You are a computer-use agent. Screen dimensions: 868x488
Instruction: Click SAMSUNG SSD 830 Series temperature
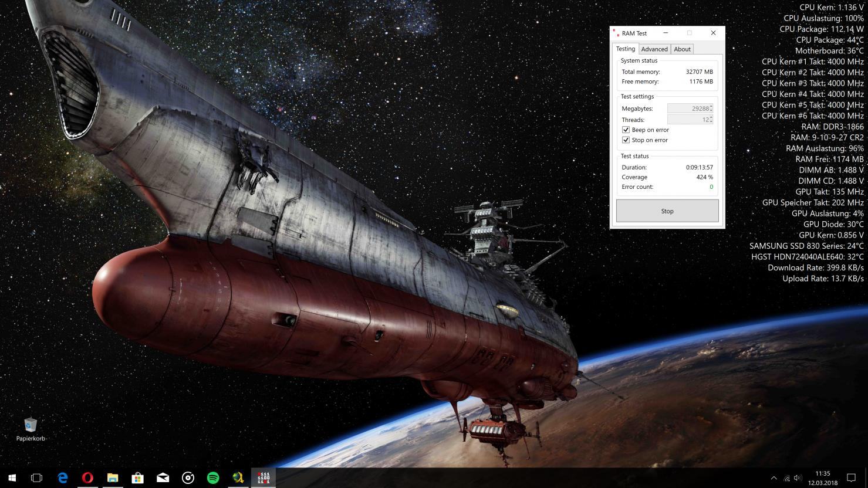click(806, 246)
